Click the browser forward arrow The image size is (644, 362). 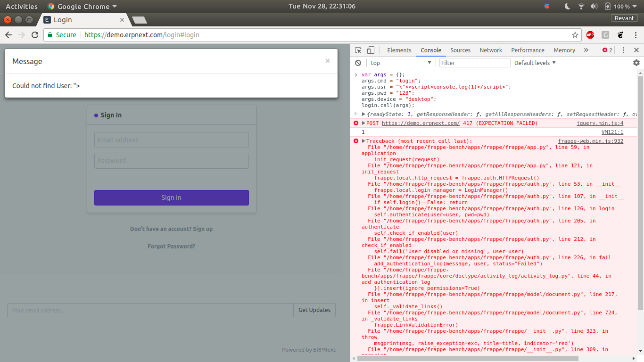pyautogui.click(x=22, y=35)
